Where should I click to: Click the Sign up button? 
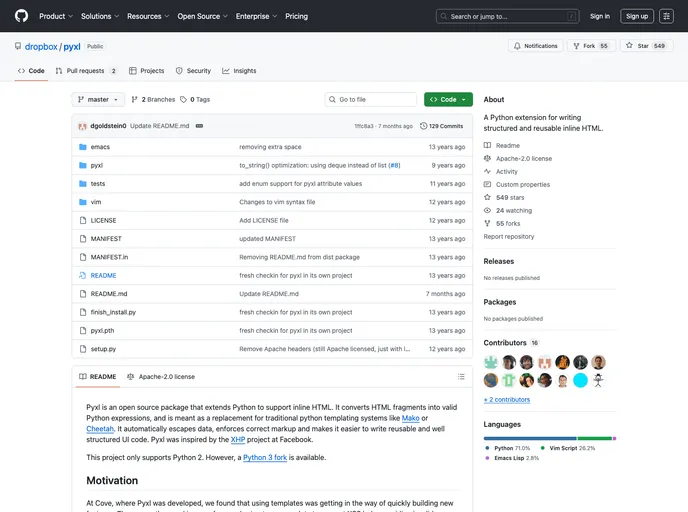637,16
